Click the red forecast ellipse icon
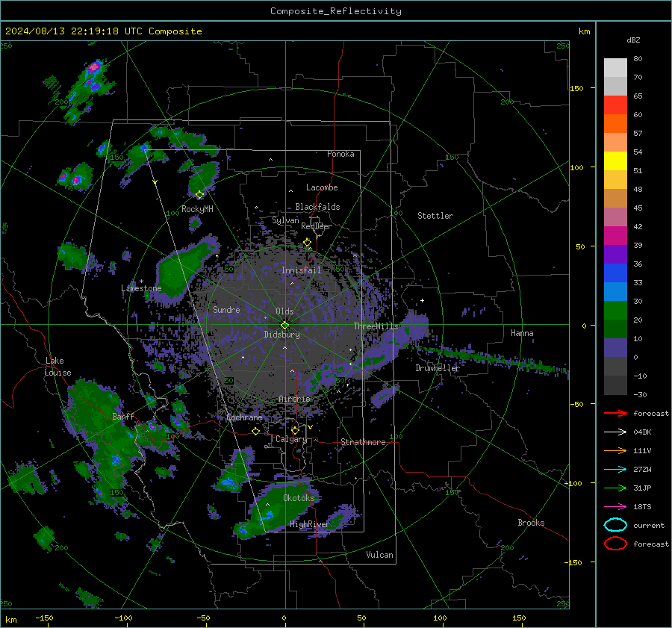672x628 pixels. click(x=615, y=544)
